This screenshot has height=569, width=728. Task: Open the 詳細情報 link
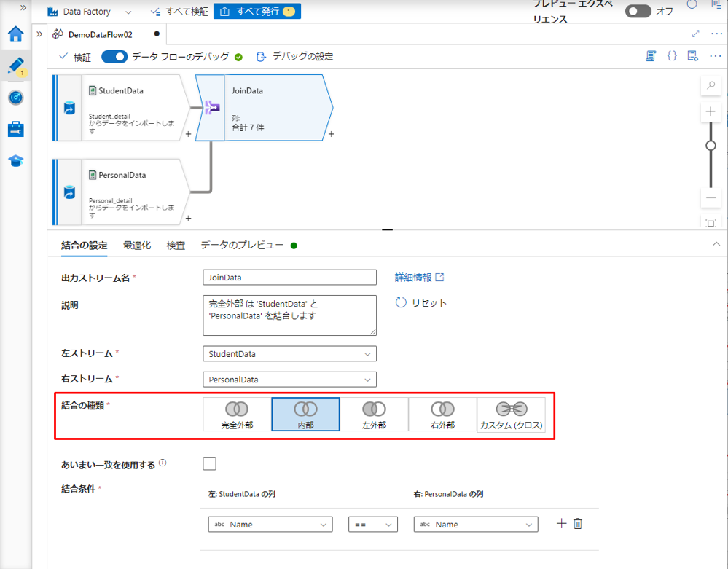click(419, 278)
